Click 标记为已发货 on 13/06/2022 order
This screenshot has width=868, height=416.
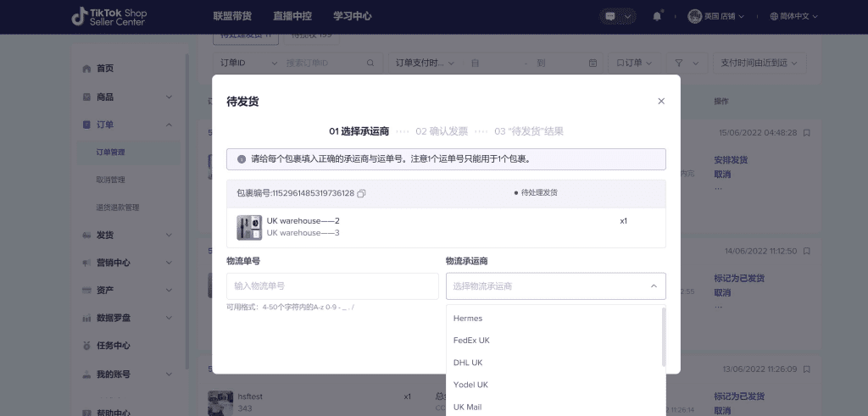click(739, 396)
